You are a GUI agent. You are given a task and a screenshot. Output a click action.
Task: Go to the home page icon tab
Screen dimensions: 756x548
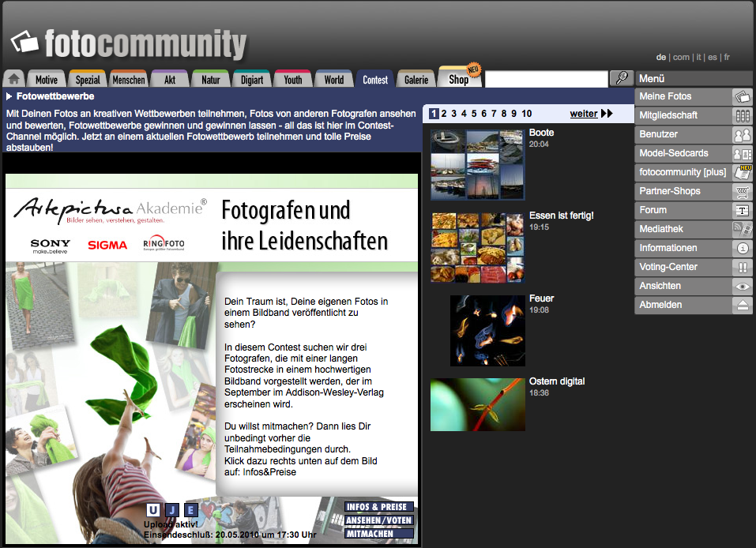(x=14, y=78)
